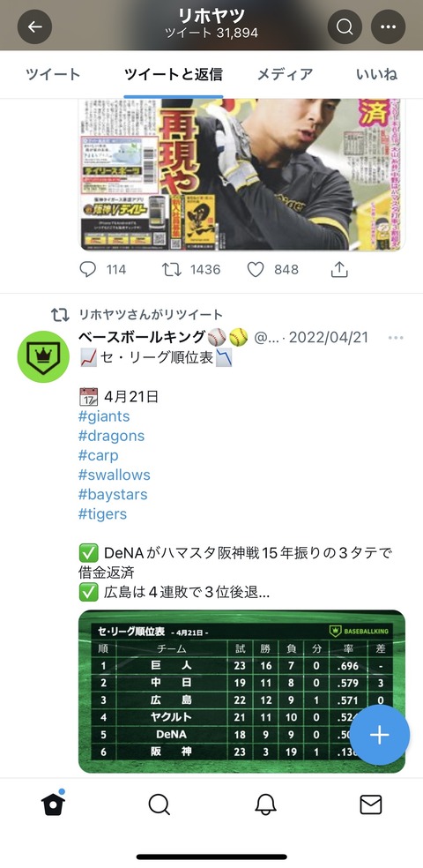Open the #giants hashtag link
Viewport: 423px width, 868px height.
(x=104, y=416)
